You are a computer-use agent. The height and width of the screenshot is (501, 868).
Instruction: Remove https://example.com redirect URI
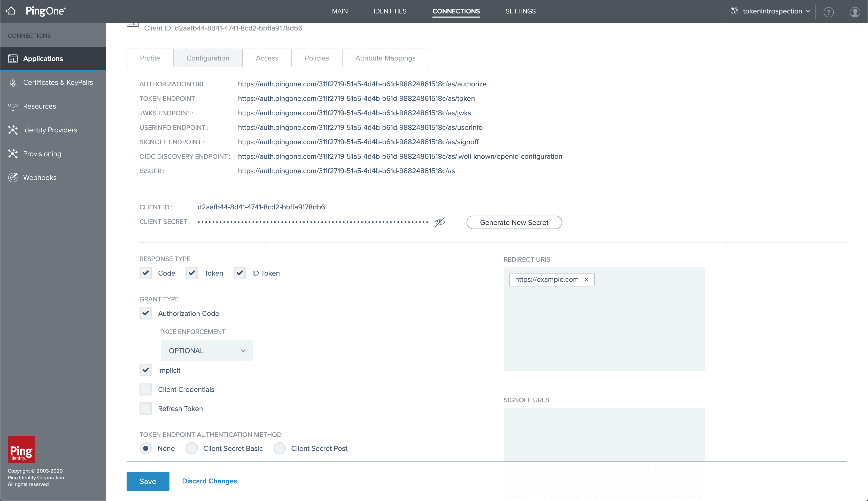pyautogui.click(x=586, y=280)
